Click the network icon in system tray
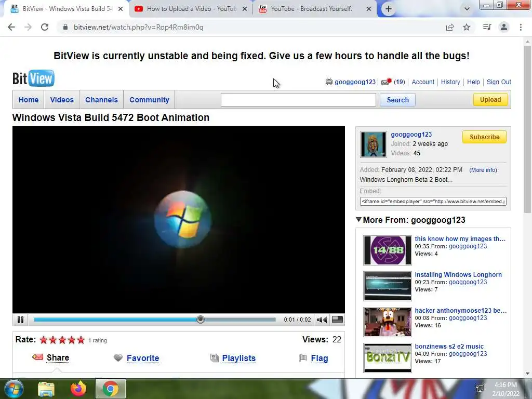Screen dimensions: 532x399 (480, 389)
